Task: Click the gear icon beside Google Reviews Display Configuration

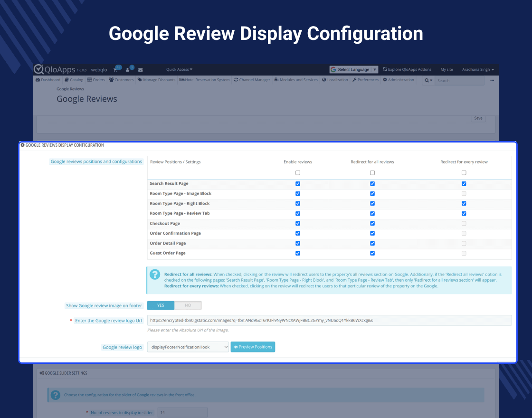Action: click(x=22, y=145)
